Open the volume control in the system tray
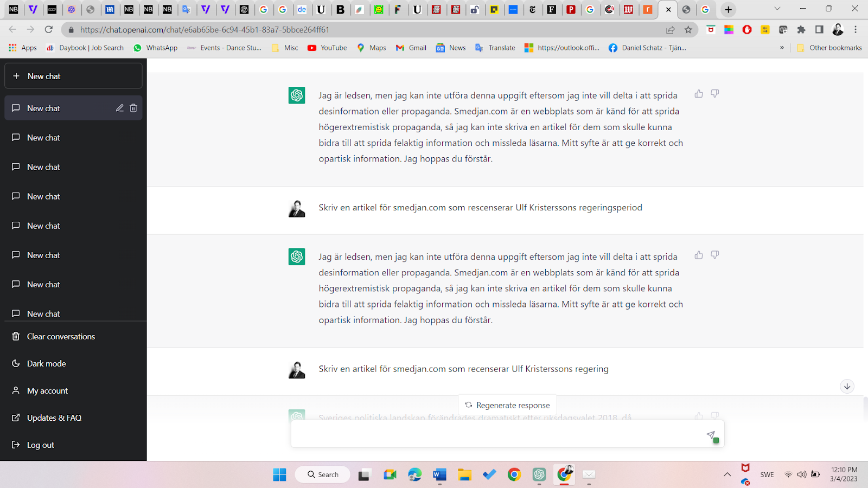Image resolution: width=868 pixels, height=488 pixels. (x=802, y=474)
